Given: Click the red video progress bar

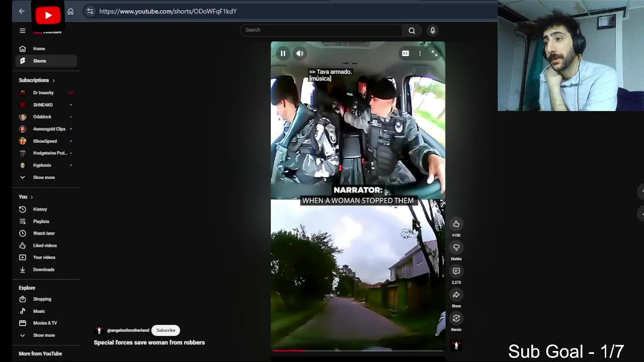Looking at the screenshot, I should (x=288, y=350).
